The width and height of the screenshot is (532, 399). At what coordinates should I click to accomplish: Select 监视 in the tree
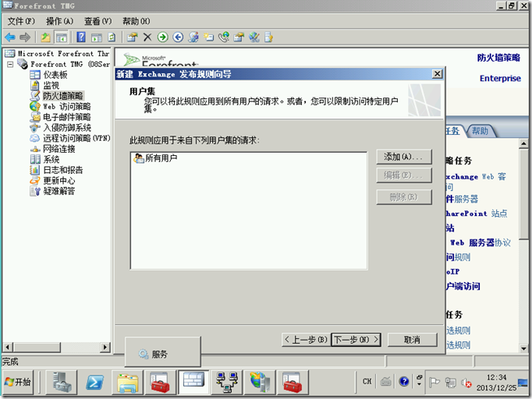(x=51, y=85)
